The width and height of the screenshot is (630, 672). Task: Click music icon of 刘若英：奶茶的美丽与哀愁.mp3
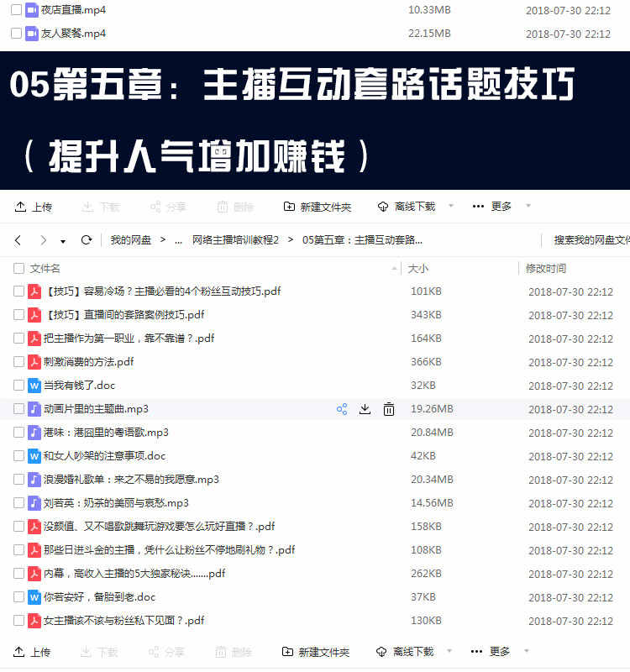click(x=34, y=503)
